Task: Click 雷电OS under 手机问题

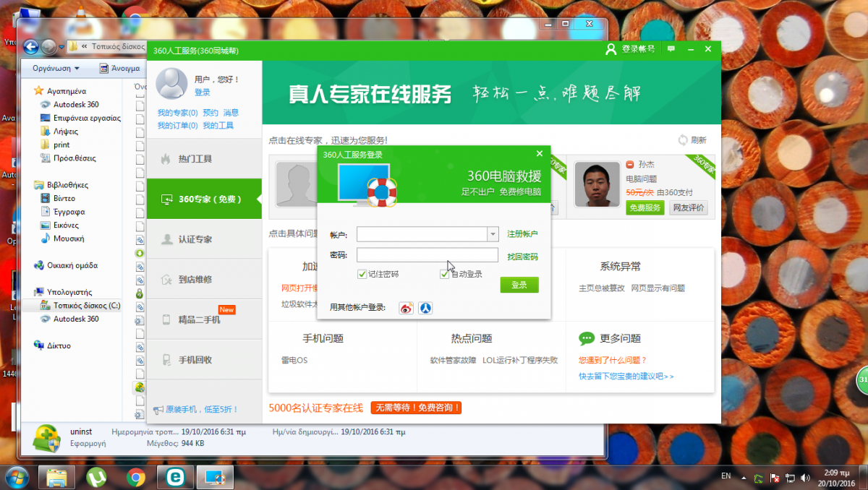Action: (294, 360)
